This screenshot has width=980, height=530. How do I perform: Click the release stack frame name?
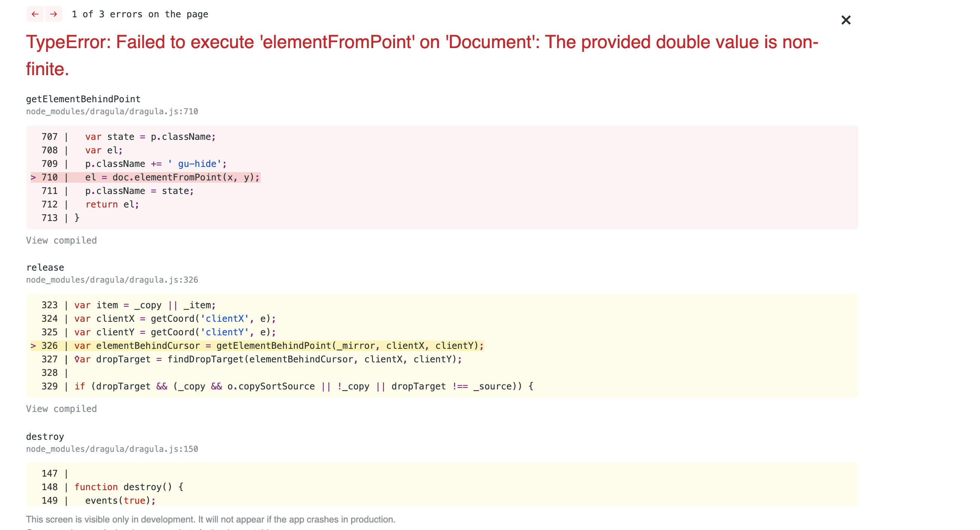click(x=45, y=267)
